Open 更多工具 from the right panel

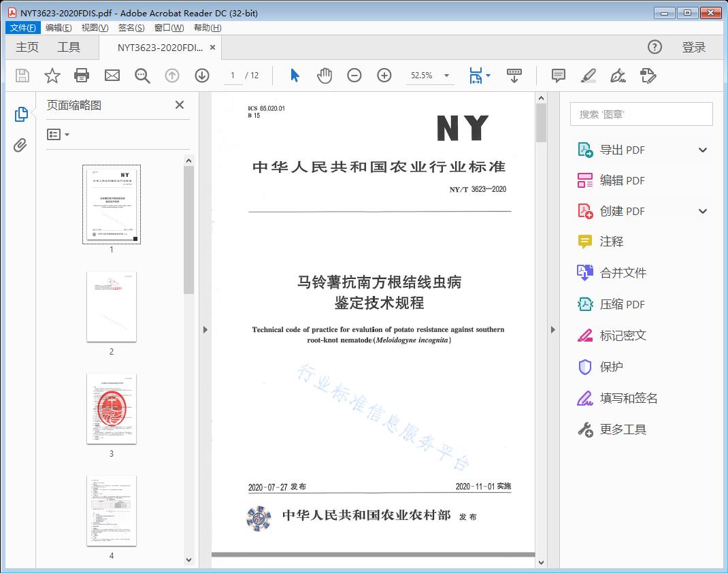click(x=620, y=429)
